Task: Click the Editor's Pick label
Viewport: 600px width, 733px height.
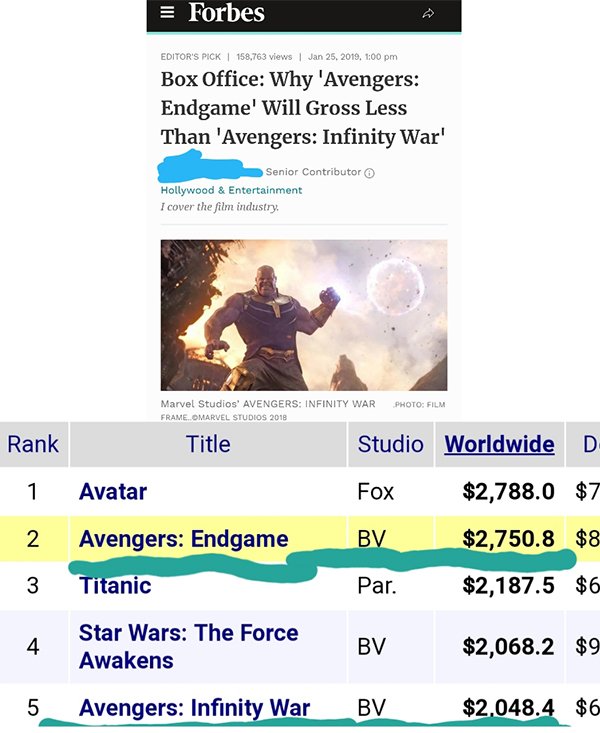Action: click(190, 56)
